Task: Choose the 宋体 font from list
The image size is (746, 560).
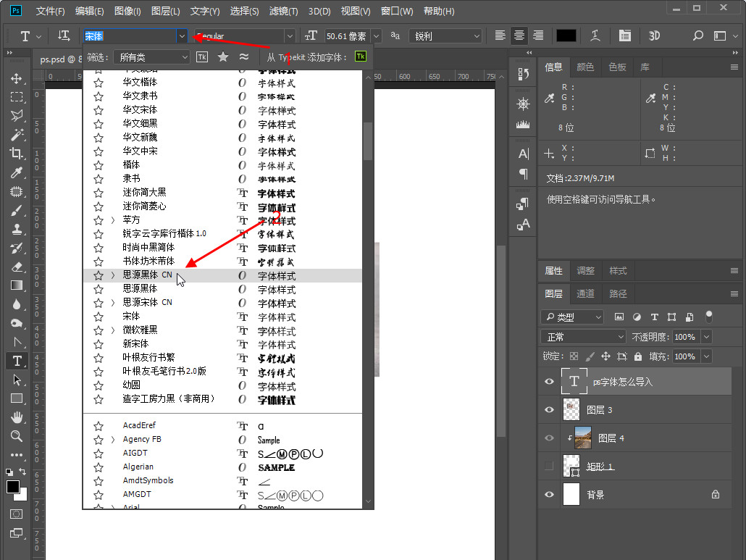Action: pos(131,317)
